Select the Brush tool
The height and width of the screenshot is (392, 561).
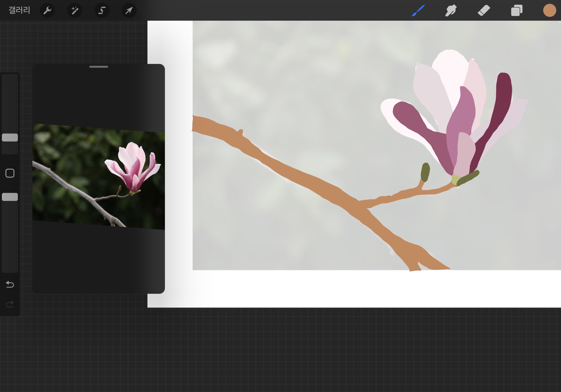click(418, 11)
